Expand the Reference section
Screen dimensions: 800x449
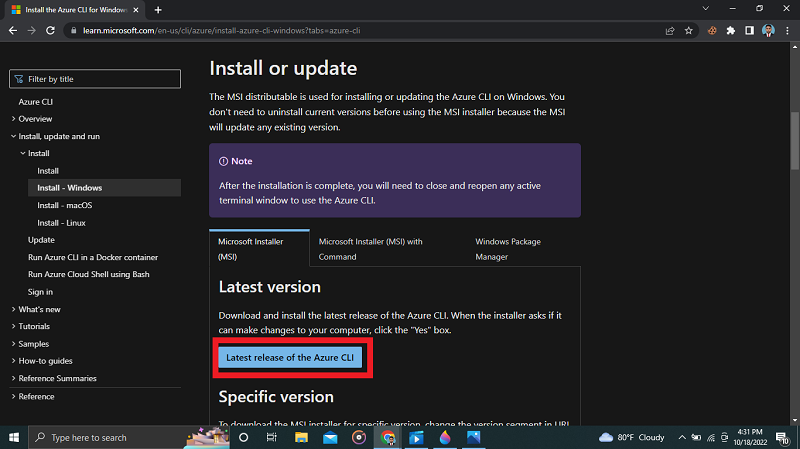[33, 396]
